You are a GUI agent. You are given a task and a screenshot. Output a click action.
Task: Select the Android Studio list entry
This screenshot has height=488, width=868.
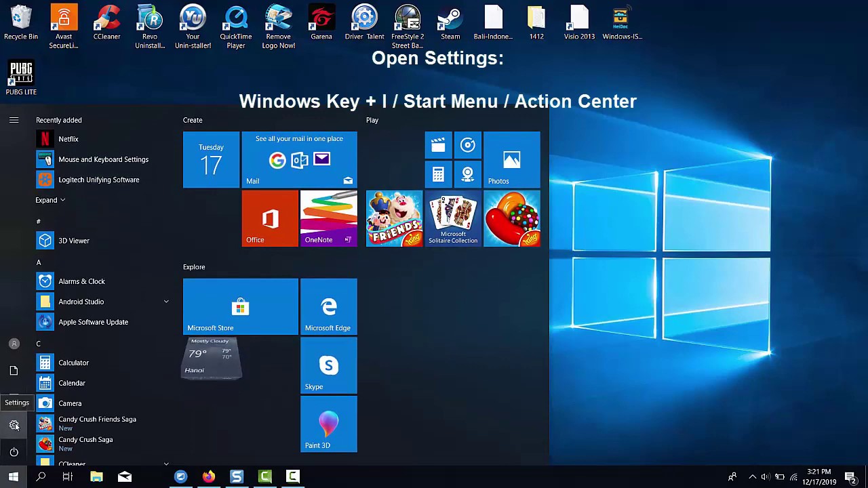102,302
